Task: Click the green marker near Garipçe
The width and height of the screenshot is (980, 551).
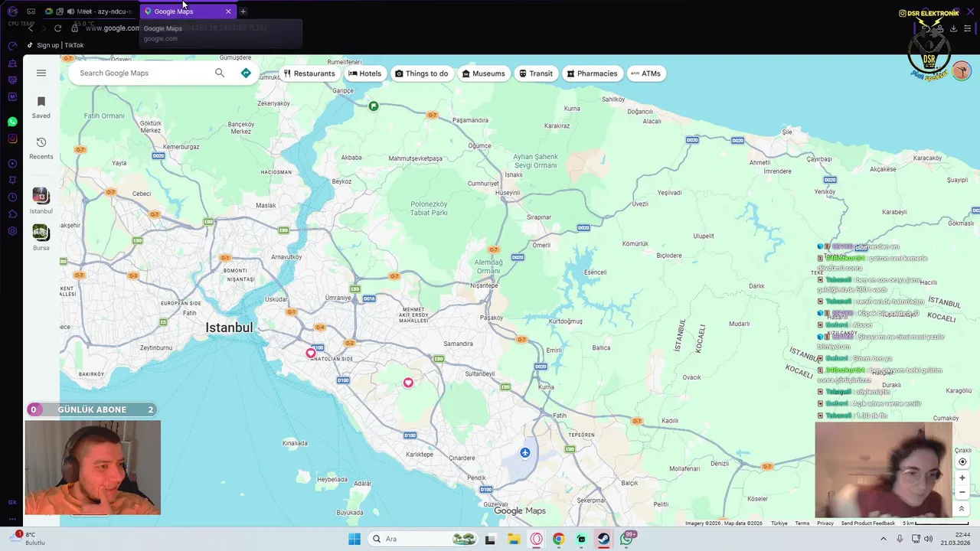Action: [374, 106]
